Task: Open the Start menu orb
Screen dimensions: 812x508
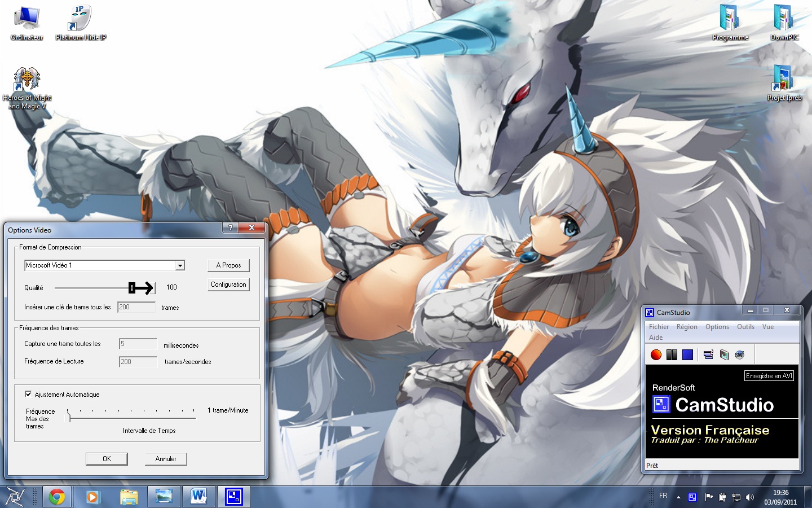Action: (x=15, y=497)
